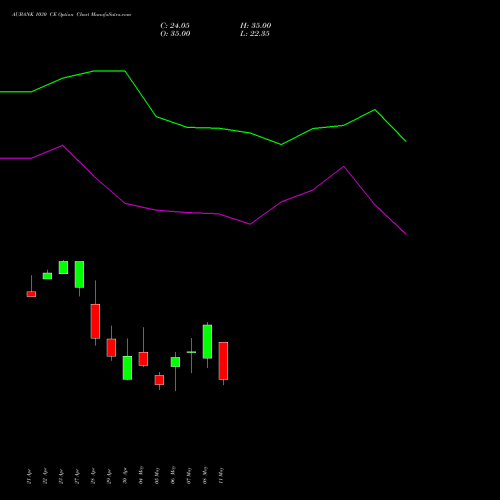
Task: Click the tall red candle above 28 Apr
Action: tap(95, 321)
